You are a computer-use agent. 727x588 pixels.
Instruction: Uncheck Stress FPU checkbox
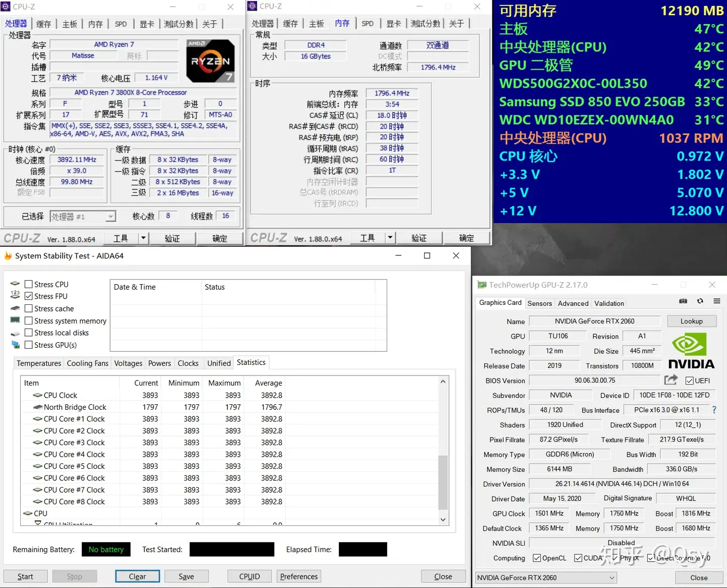pos(29,296)
